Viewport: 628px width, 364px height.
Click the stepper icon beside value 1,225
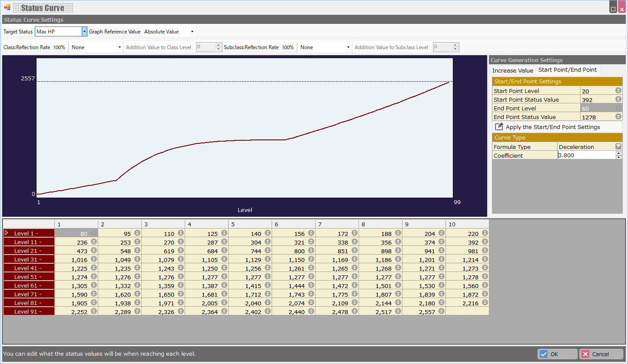click(x=93, y=268)
